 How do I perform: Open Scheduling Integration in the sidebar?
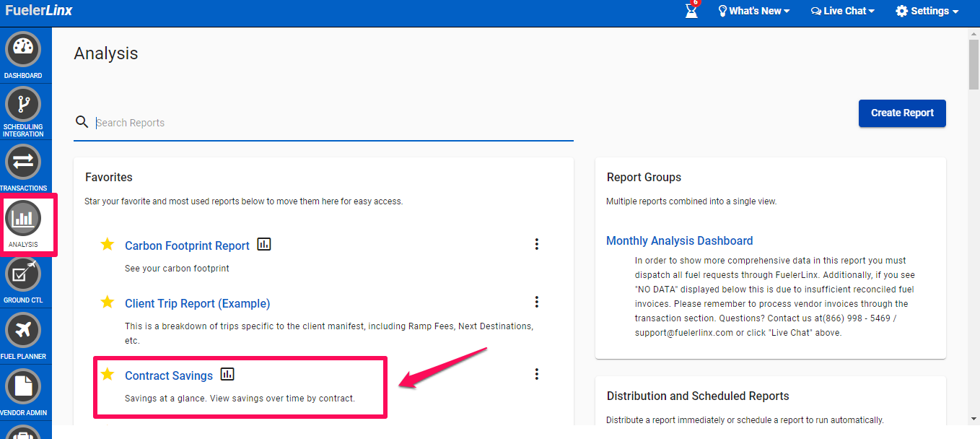(x=23, y=105)
